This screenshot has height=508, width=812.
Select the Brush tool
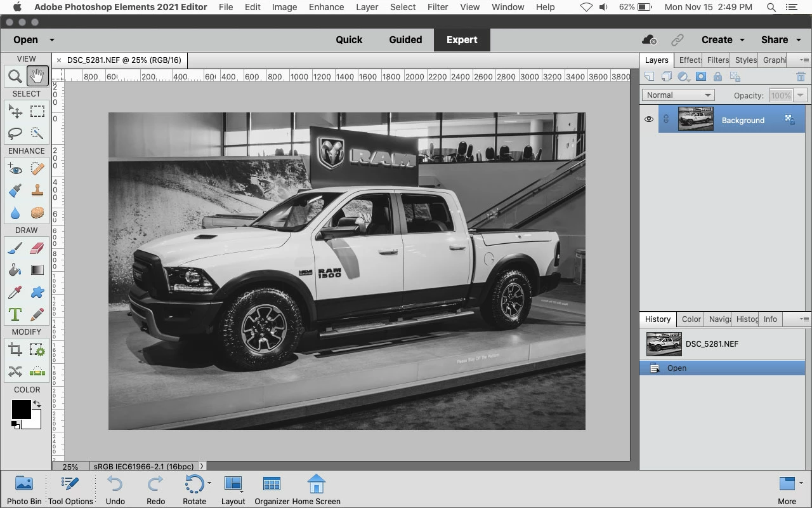point(15,248)
